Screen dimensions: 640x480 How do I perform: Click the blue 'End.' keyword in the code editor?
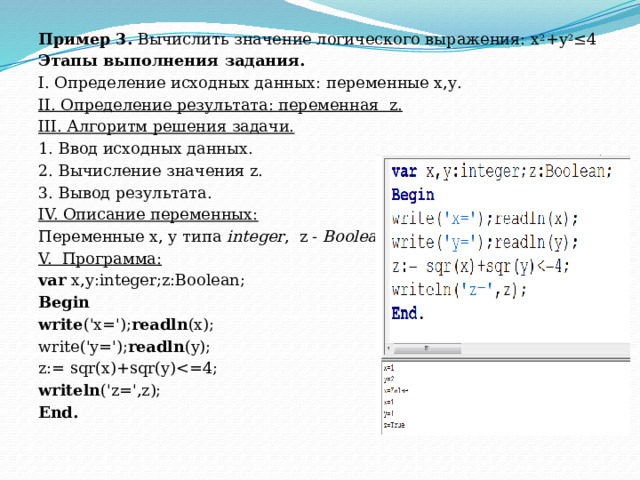(408, 313)
